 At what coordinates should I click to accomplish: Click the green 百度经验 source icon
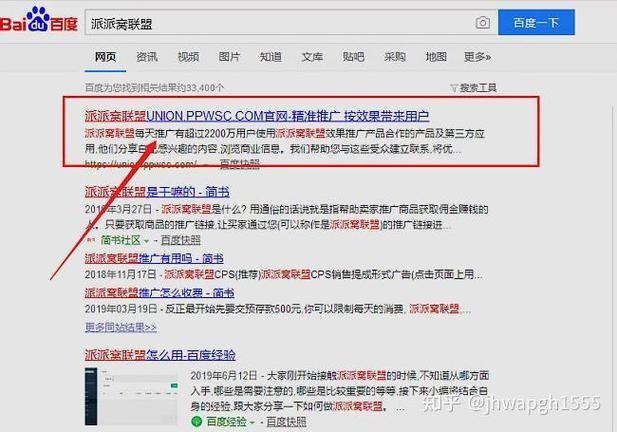click(196, 421)
